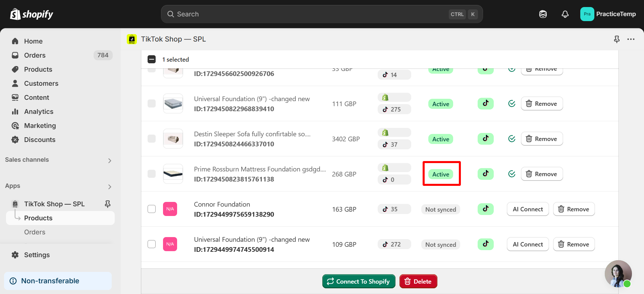Click TikTok stock 275 badge
This screenshot has height=294, width=644.
click(394, 109)
